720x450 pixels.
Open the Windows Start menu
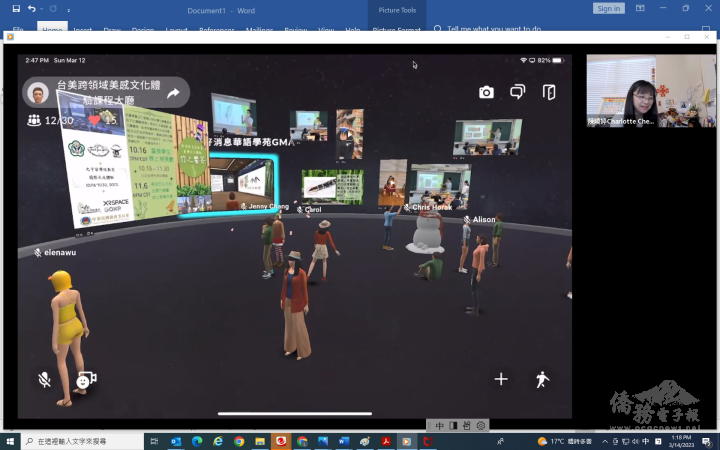click(11, 441)
